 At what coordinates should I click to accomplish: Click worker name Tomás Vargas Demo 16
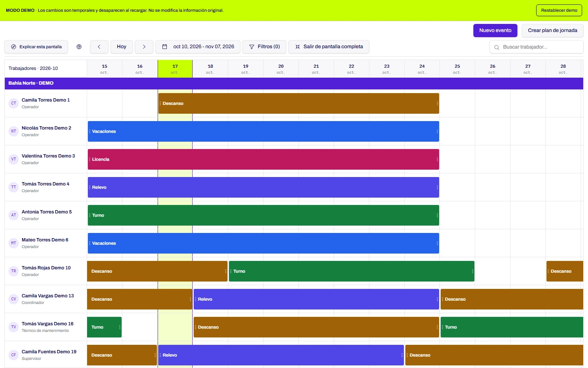[47, 324]
